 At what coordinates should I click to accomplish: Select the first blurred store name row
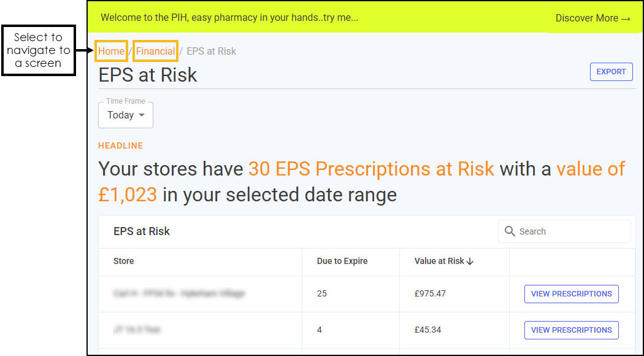tap(179, 294)
